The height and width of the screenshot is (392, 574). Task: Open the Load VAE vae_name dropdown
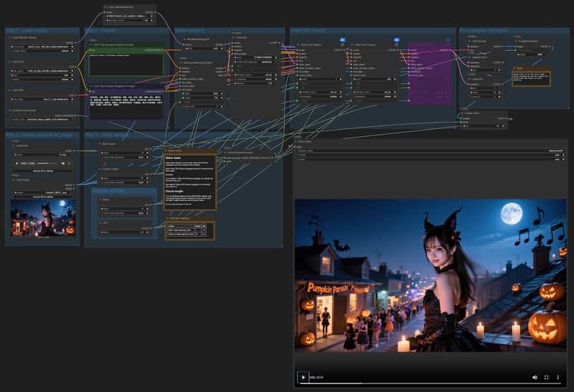point(42,99)
